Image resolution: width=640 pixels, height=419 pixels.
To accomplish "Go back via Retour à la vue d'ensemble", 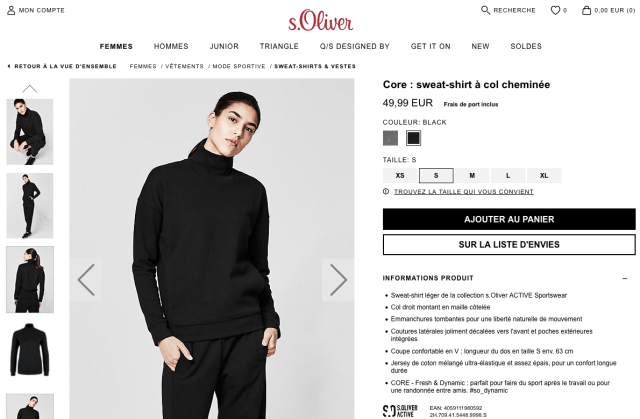I will pyautogui.click(x=62, y=66).
